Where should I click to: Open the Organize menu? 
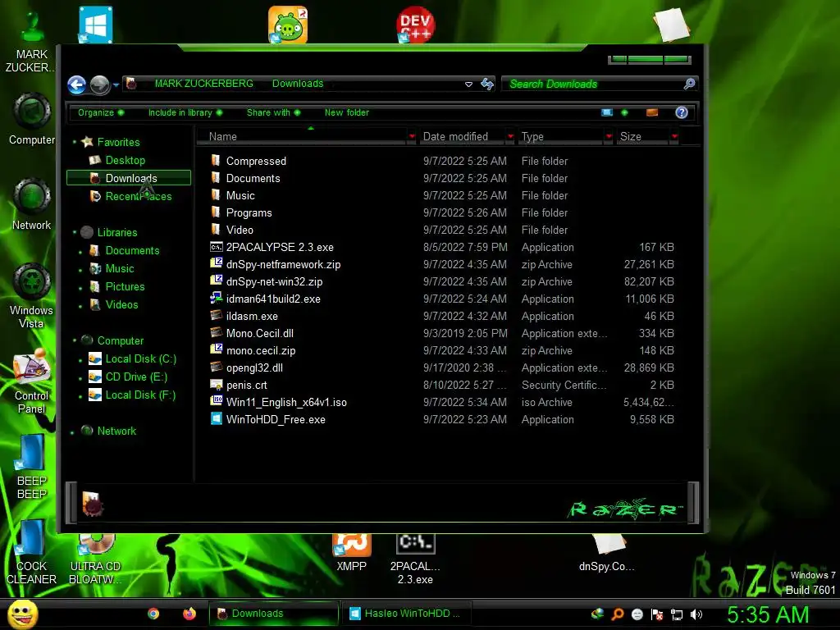pos(101,112)
